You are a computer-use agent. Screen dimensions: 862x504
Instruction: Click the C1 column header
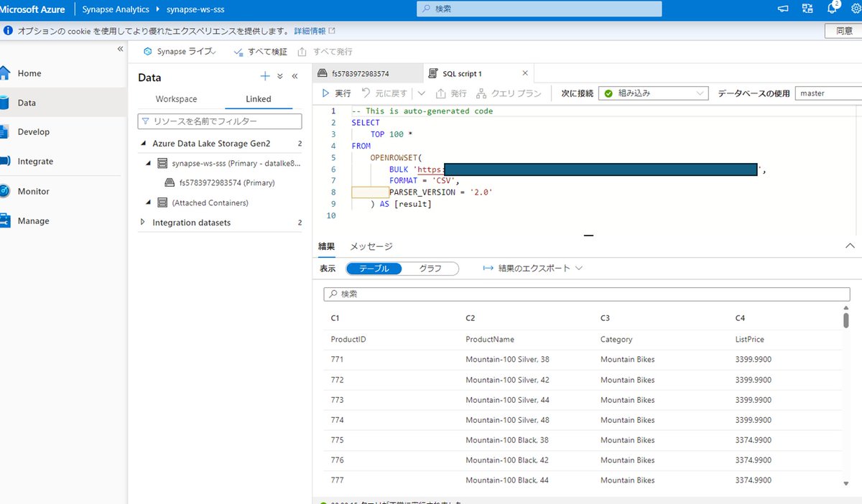click(x=335, y=317)
